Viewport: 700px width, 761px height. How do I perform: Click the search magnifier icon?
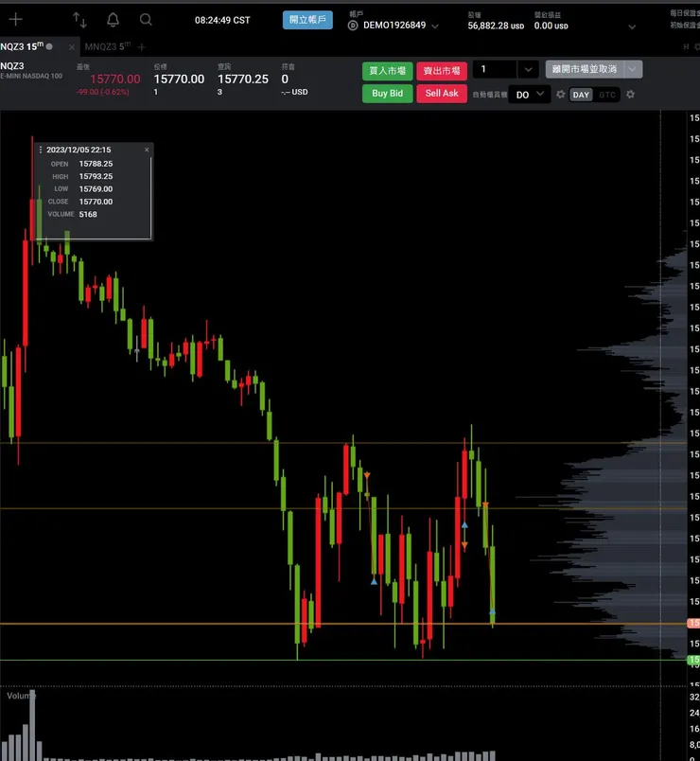tap(146, 20)
